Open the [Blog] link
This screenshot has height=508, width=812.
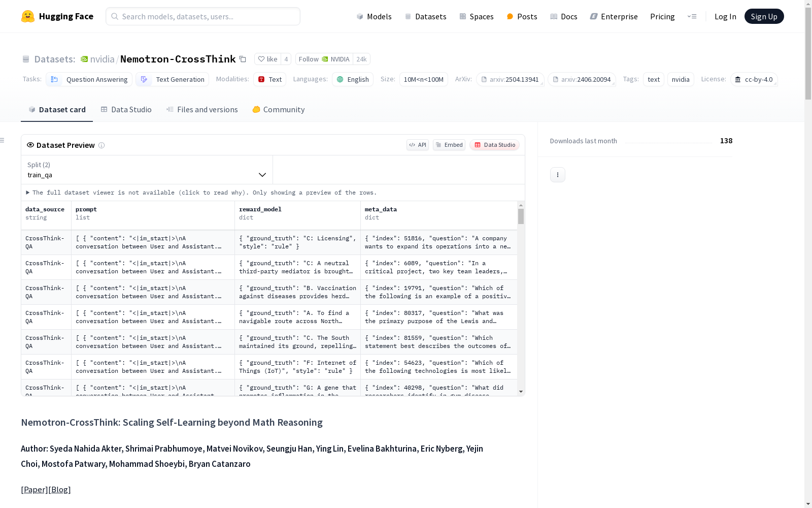59,490
